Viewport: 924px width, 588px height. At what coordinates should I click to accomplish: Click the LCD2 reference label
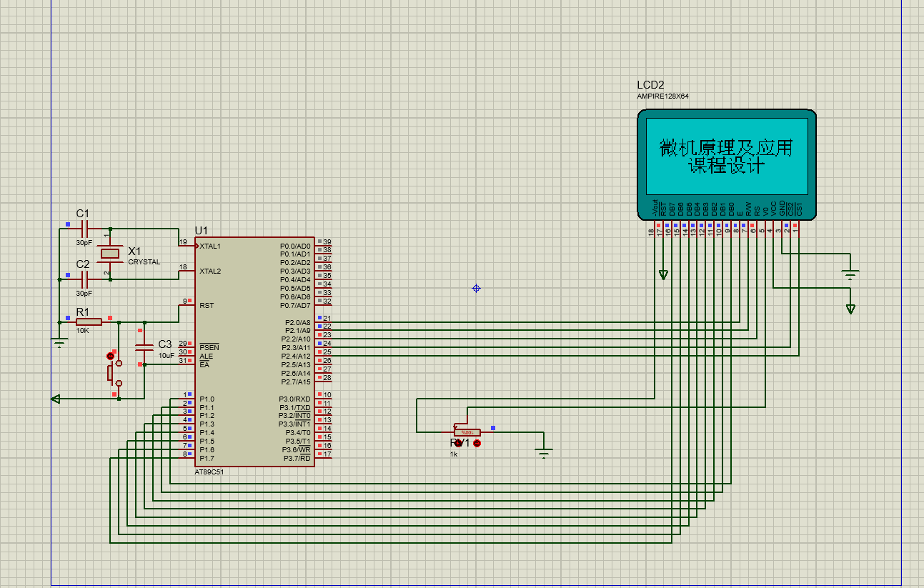650,85
